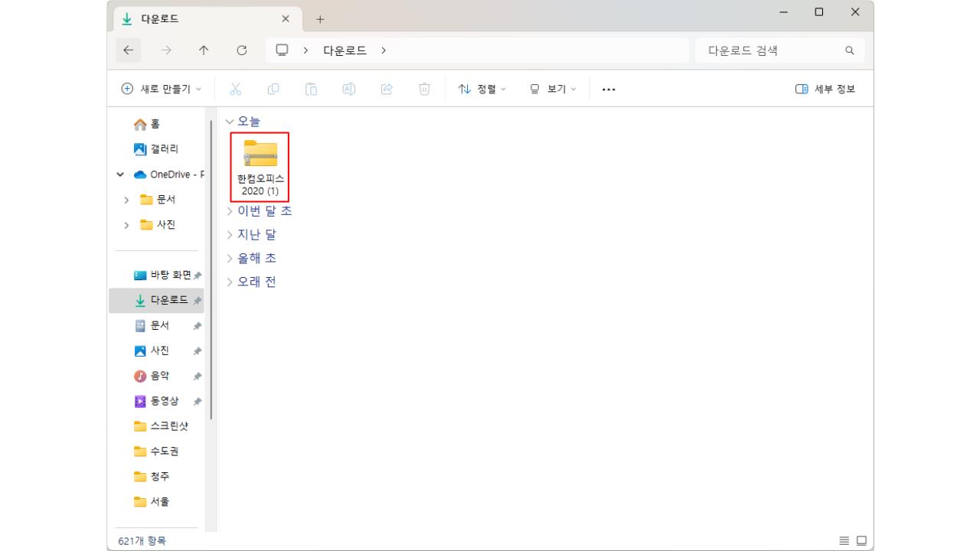Collapse the 오늘 group
Viewport: 980px width, 551px height.
[228, 120]
